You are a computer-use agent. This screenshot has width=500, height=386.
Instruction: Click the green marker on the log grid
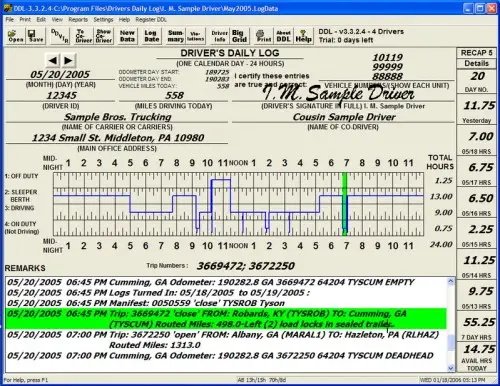point(345,204)
